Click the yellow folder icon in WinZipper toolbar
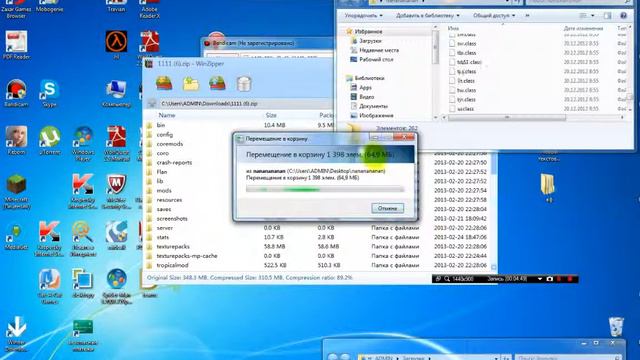Screen dimensions: 640x360 click(x=191, y=84)
